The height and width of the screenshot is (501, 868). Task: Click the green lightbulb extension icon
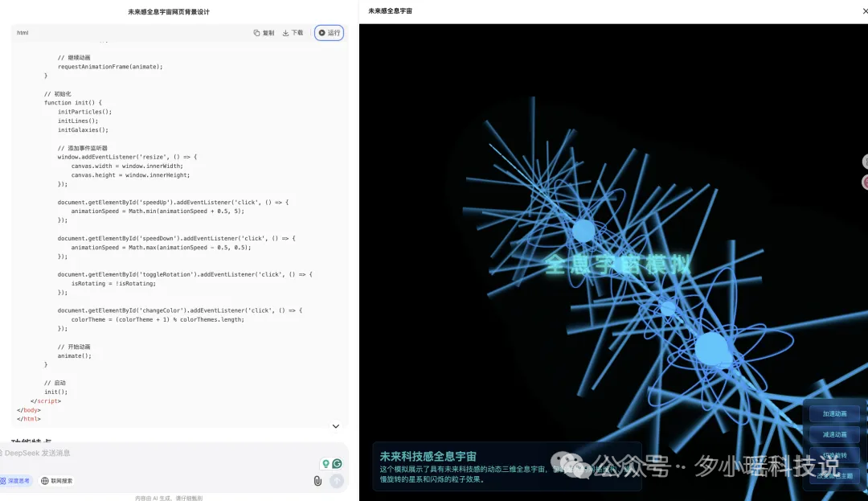coord(325,464)
